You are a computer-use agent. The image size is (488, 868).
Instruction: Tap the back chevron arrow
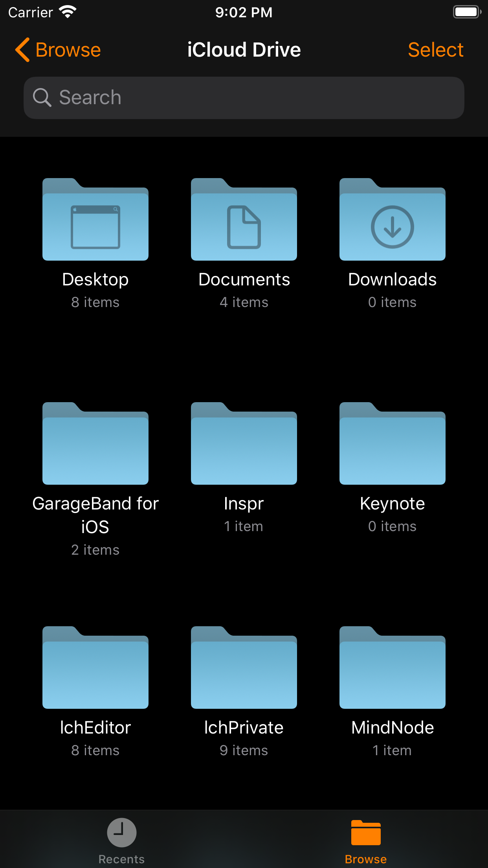[22, 50]
